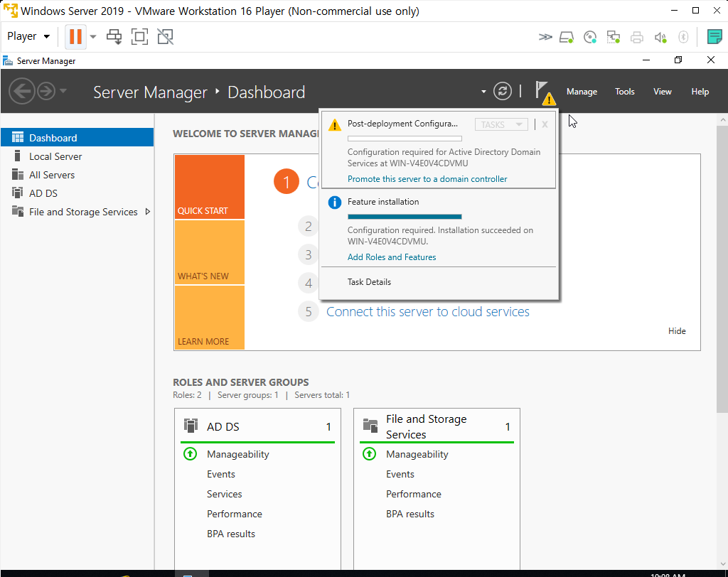
Task: Click the VMware network adapter icon
Action: point(614,37)
